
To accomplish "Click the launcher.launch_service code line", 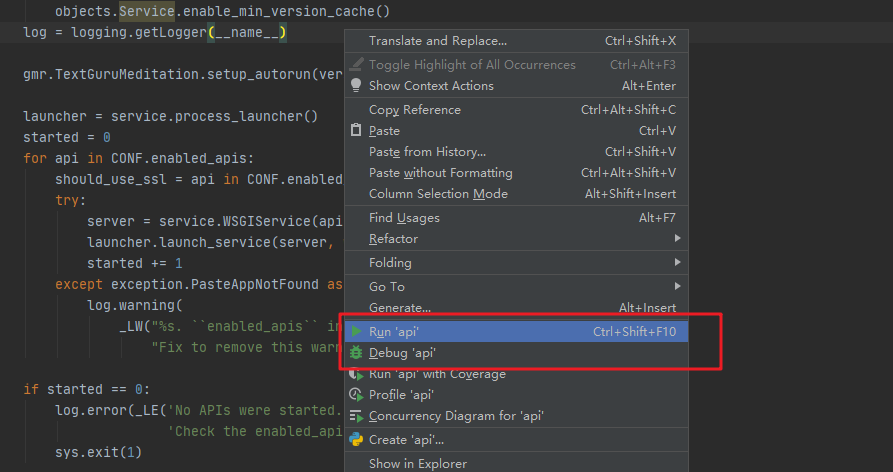I will pos(212,242).
